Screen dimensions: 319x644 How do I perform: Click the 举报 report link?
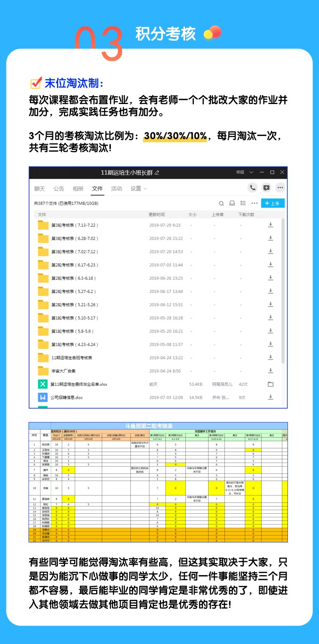pyautogui.click(x=240, y=173)
